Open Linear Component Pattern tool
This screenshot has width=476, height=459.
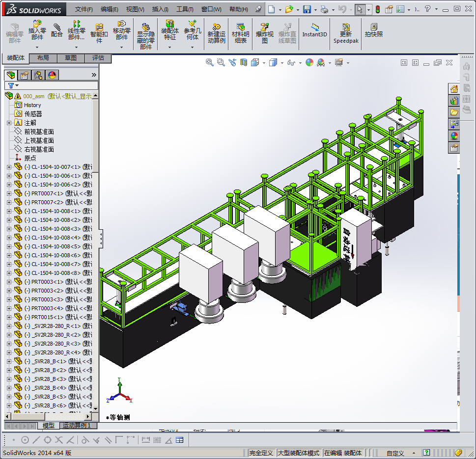point(76,30)
